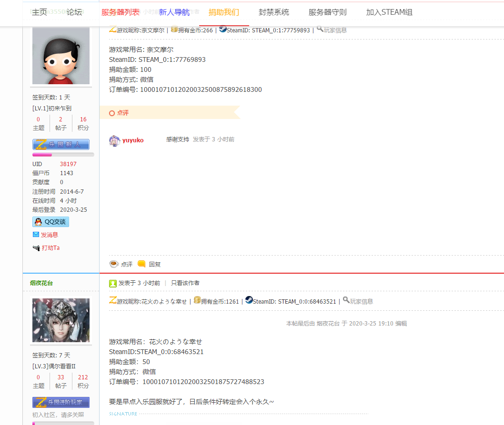
Task: Click the yellow 回复 reply icon
Action: 141,264
